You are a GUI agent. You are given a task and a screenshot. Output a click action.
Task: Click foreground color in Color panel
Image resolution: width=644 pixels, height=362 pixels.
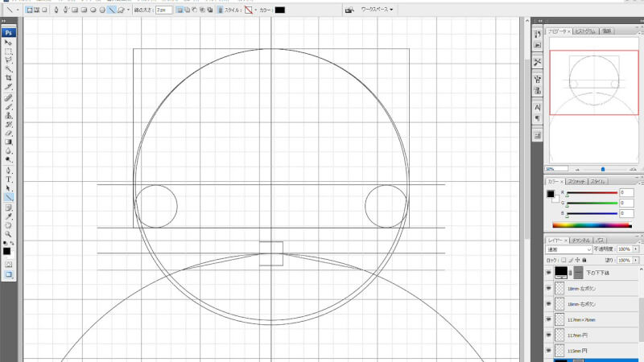click(x=551, y=194)
